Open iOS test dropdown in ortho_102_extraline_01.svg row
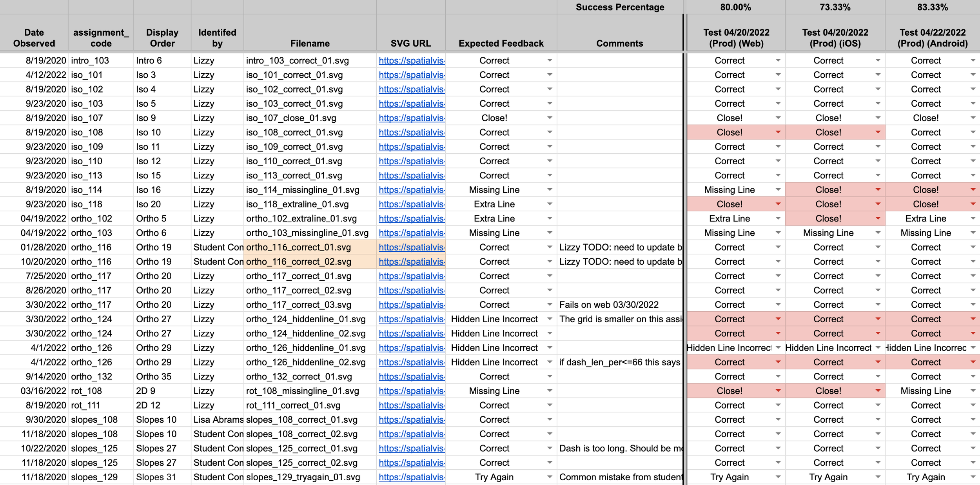The image size is (980, 485). click(878, 218)
